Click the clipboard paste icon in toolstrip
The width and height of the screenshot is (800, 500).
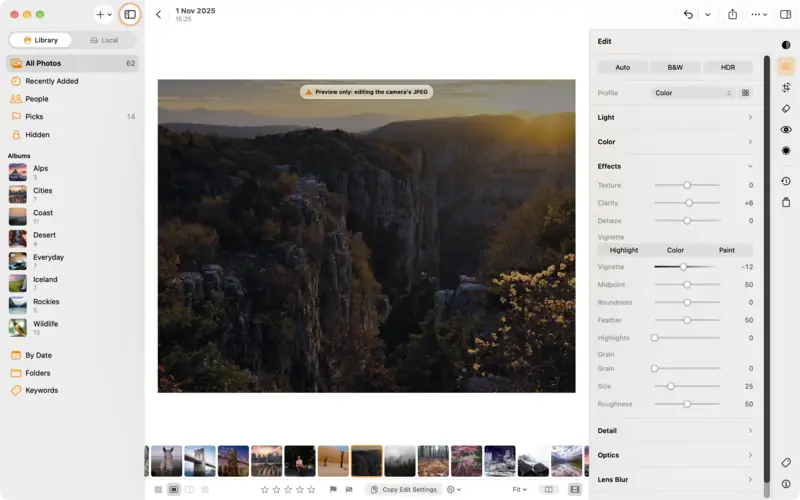(x=786, y=202)
